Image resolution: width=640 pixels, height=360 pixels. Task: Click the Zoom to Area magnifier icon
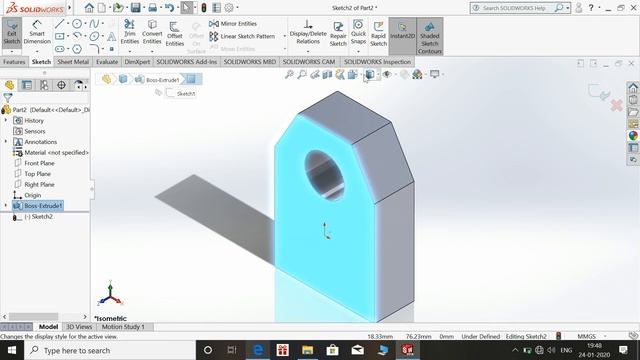click(302, 74)
